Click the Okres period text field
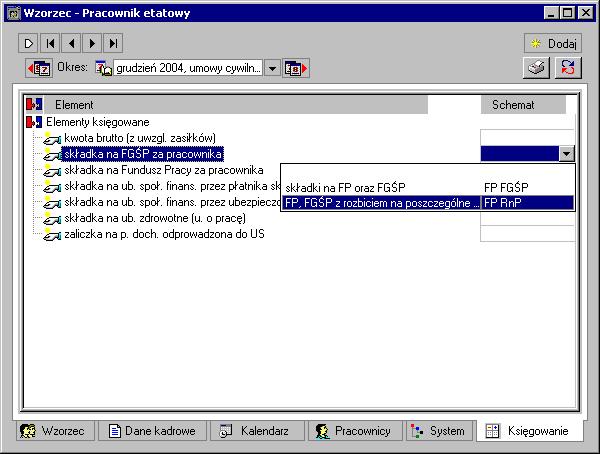Viewport: 600px width, 454px height. click(x=188, y=68)
